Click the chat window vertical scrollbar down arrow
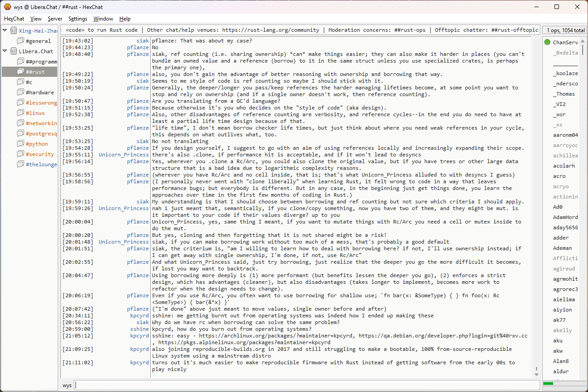The width and height of the screenshot is (588, 392). pos(537,374)
